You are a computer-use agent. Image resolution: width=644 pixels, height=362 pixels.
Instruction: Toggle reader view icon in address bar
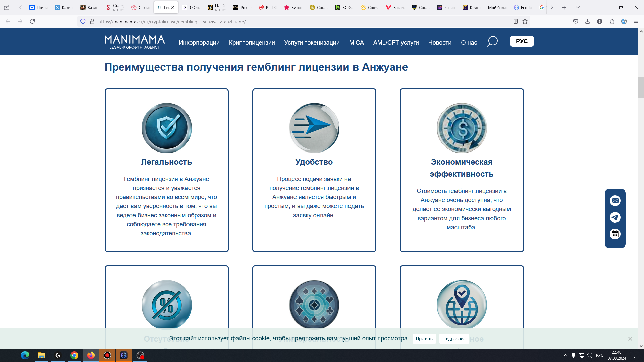(516, 21)
